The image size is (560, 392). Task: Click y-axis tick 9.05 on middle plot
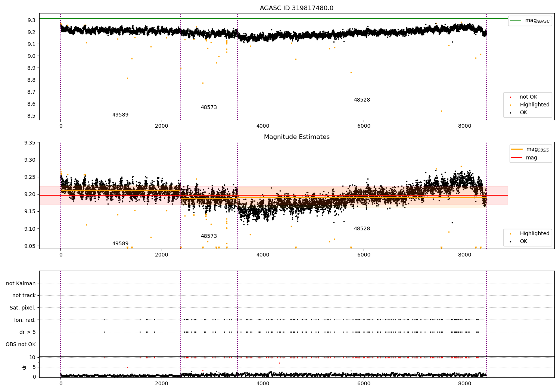coord(30,246)
